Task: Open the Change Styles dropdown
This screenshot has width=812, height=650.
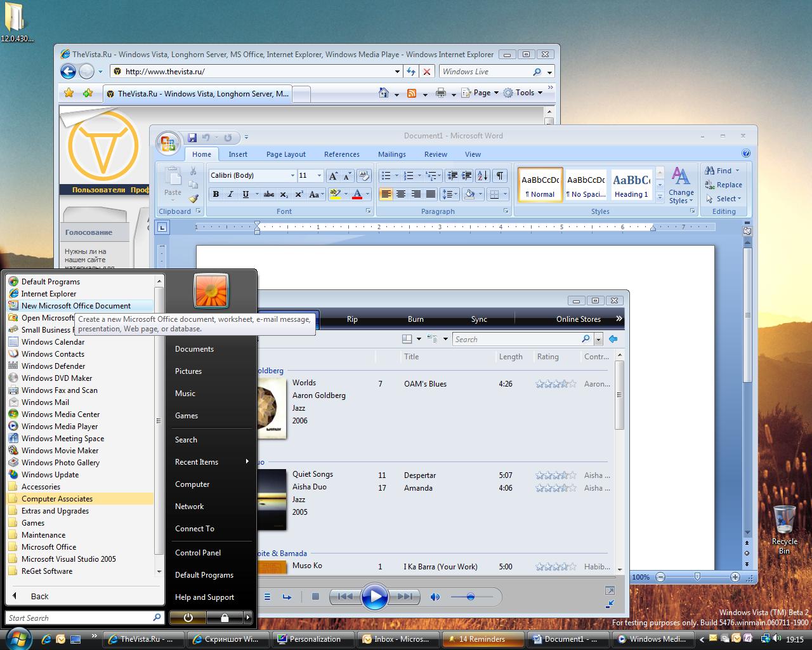Action: 681,185
